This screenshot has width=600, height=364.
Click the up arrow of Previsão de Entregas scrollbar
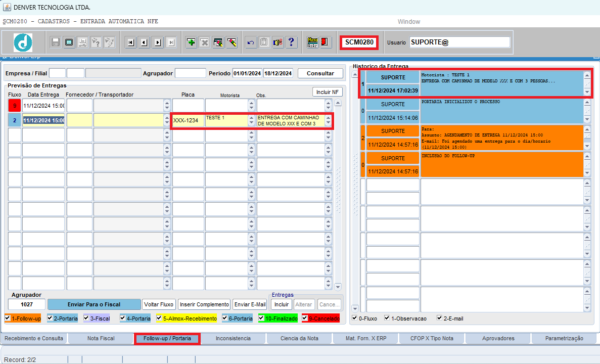[338, 103]
